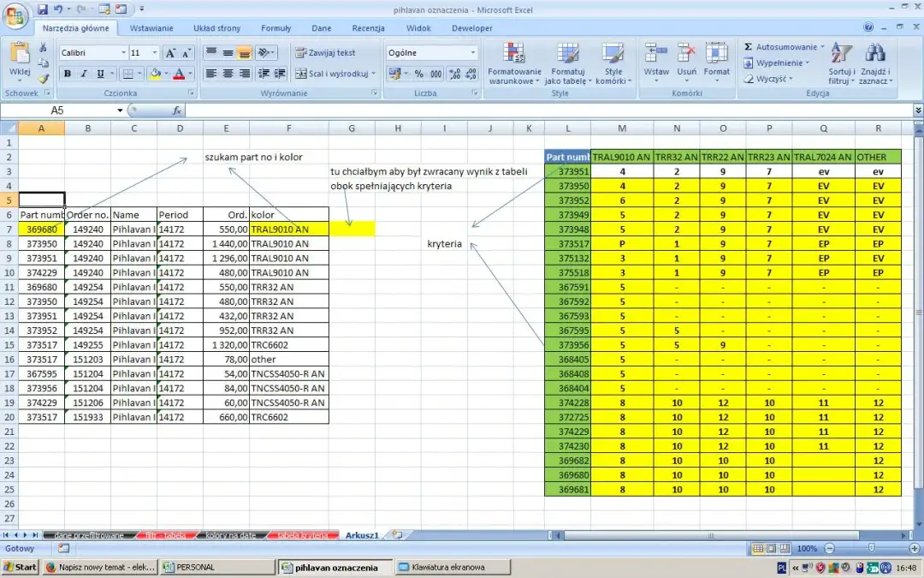This screenshot has height=578, width=924.
Task: Click the Wstaw cells button
Action: (x=656, y=62)
